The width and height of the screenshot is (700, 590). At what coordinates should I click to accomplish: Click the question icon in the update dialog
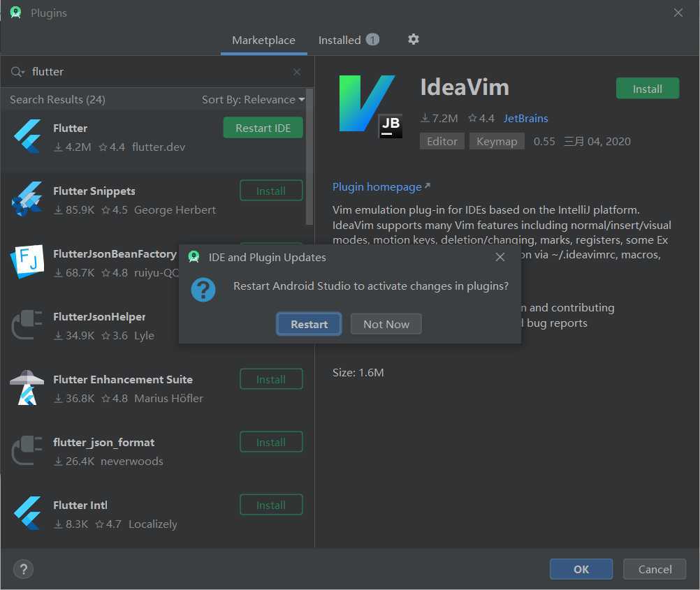pos(203,290)
